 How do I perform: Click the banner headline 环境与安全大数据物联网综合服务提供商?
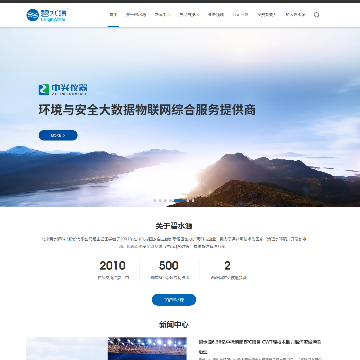147,110
